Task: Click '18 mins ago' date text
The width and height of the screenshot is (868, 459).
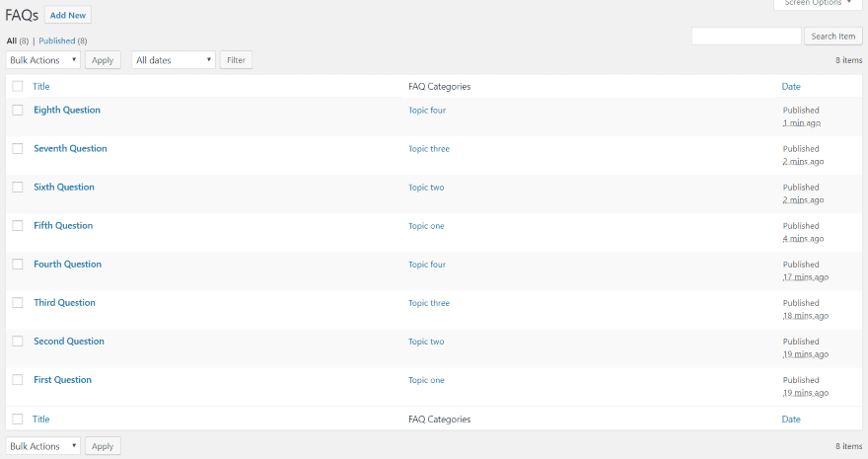Action: point(806,316)
